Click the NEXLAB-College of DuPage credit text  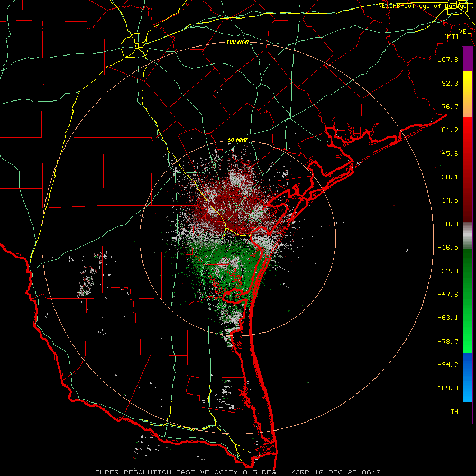point(425,6)
